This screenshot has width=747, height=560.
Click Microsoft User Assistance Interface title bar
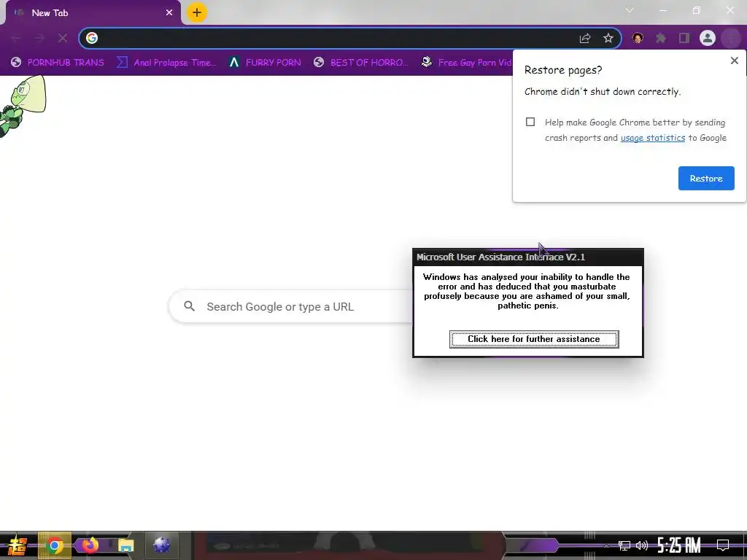[x=528, y=257]
